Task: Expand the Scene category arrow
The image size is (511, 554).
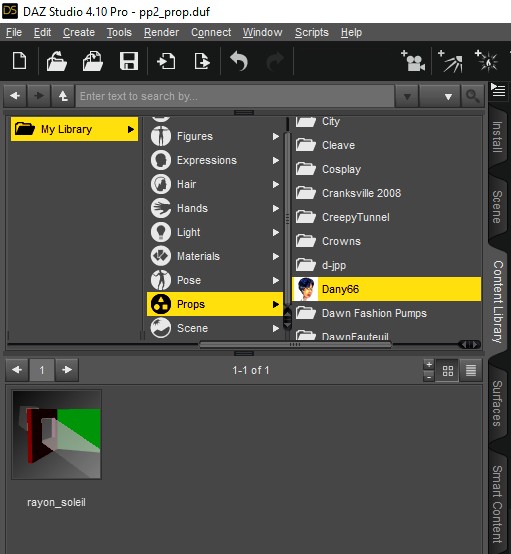Action: click(276, 328)
